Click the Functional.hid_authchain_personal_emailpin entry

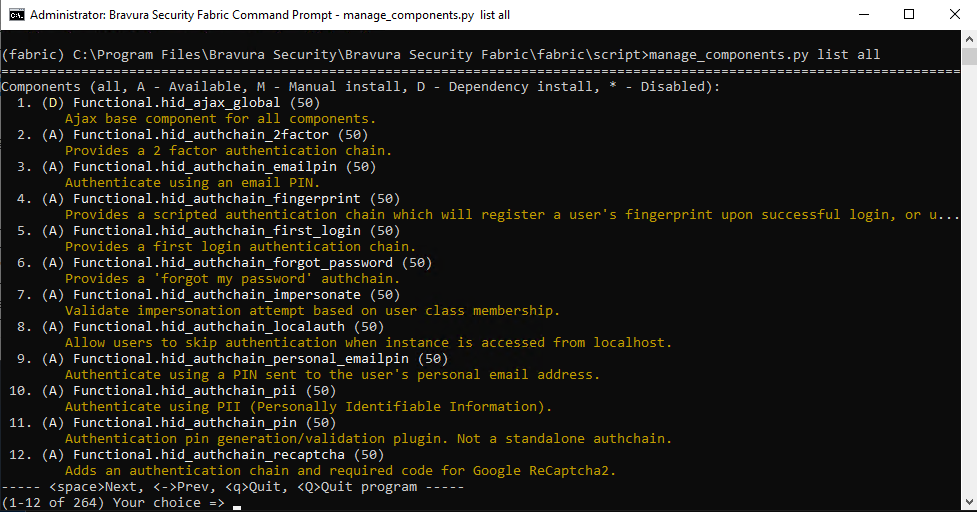(x=244, y=359)
